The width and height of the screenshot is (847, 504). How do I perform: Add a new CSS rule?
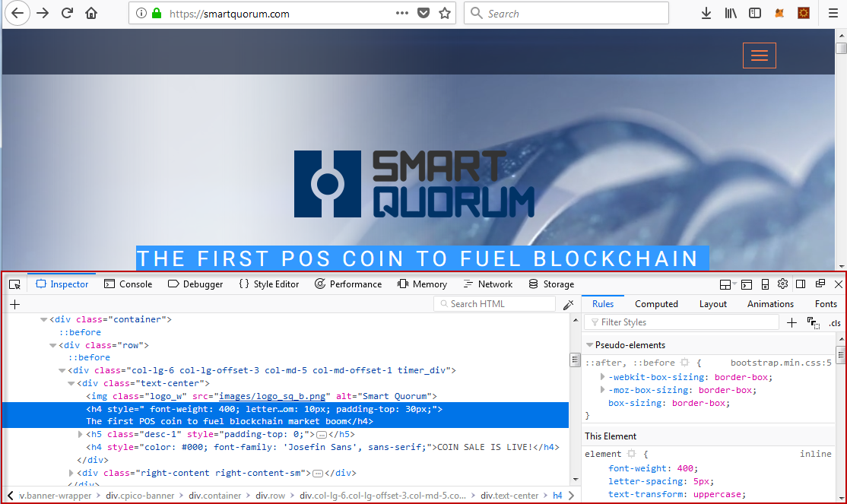coord(791,323)
